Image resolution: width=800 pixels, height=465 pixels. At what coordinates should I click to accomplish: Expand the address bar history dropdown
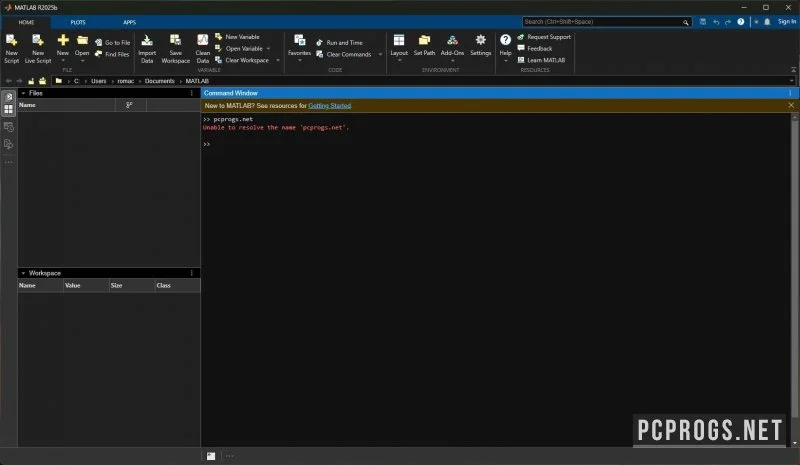[x=791, y=81]
